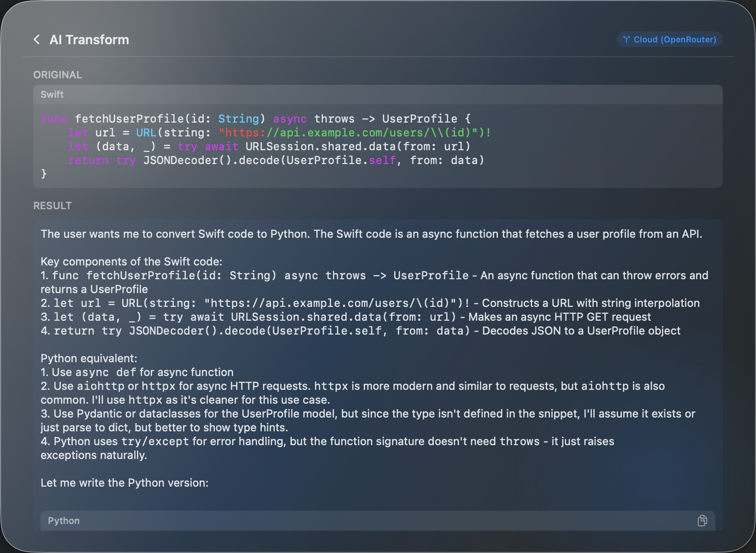This screenshot has height=553, width=756.
Task: Click 'Makes an async HTTP GET request' text
Action: 560,317
